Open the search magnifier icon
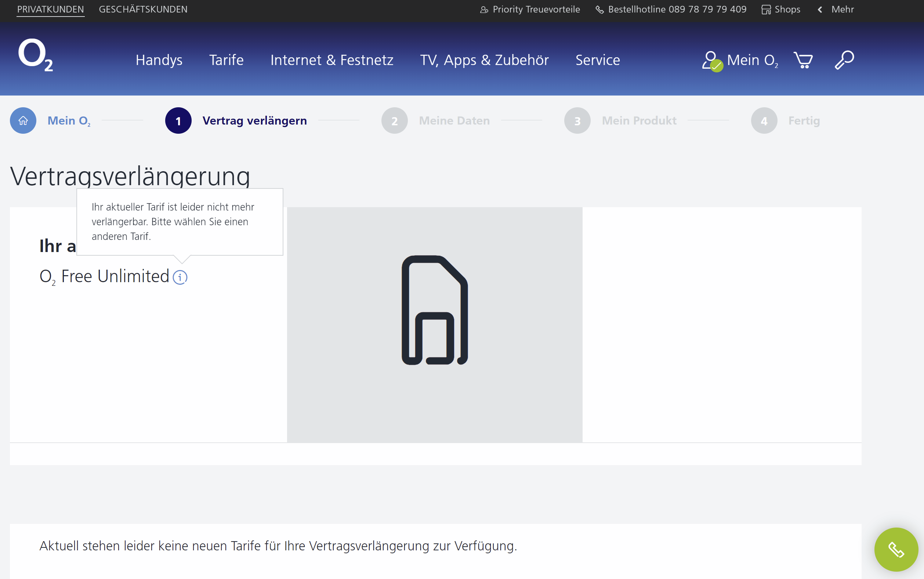The width and height of the screenshot is (924, 579). pyautogui.click(x=844, y=60)
